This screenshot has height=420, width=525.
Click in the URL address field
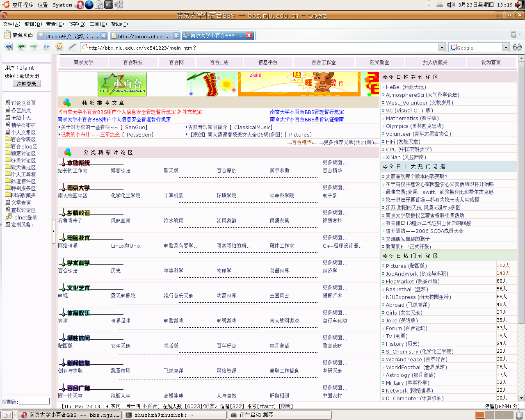pyautogui.click(x=262, y=48)
